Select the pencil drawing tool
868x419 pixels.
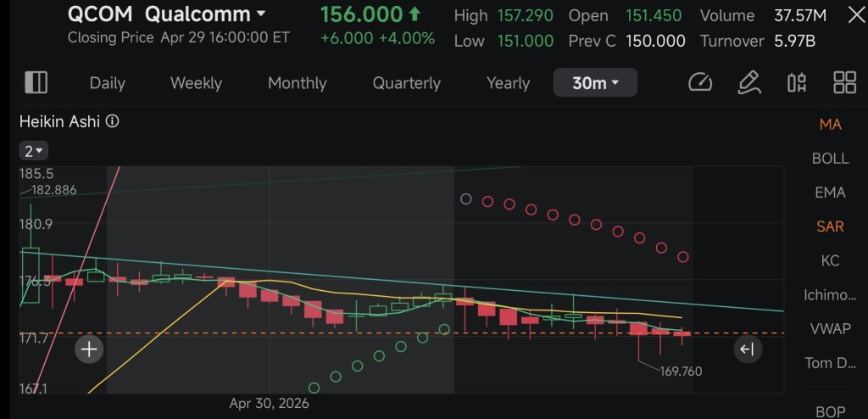749,83
